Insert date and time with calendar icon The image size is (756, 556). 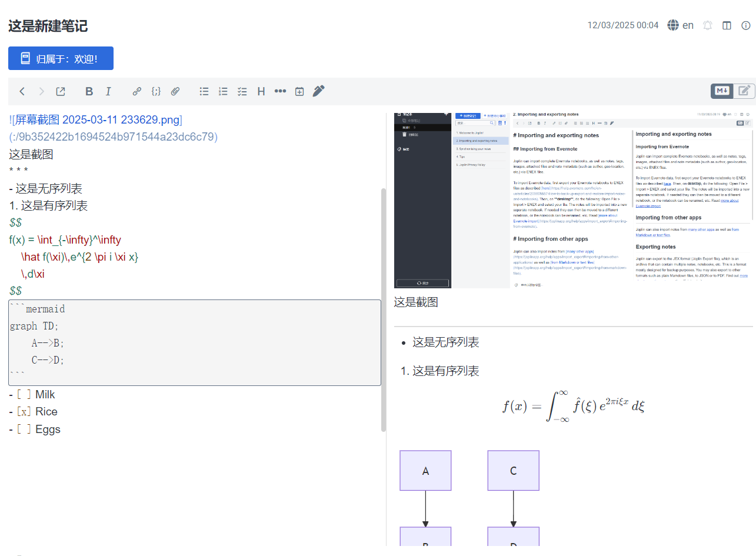click(299, 91)
